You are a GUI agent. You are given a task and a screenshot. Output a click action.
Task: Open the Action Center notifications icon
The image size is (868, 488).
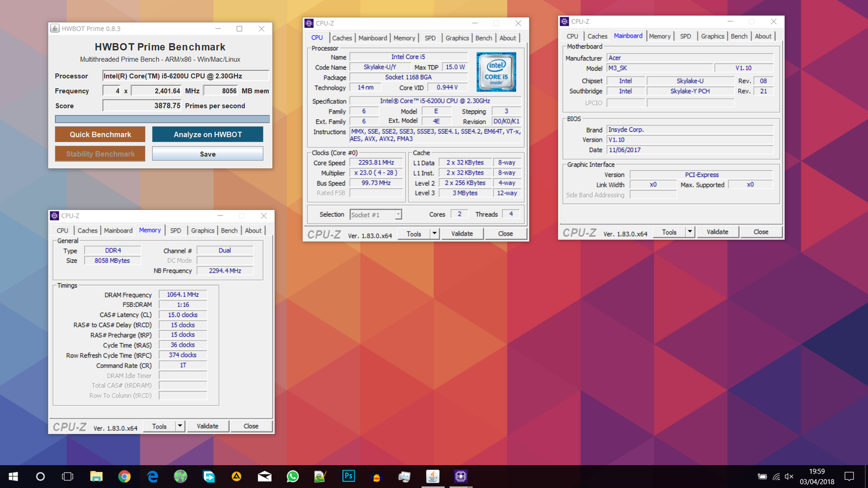pos(849,476)
